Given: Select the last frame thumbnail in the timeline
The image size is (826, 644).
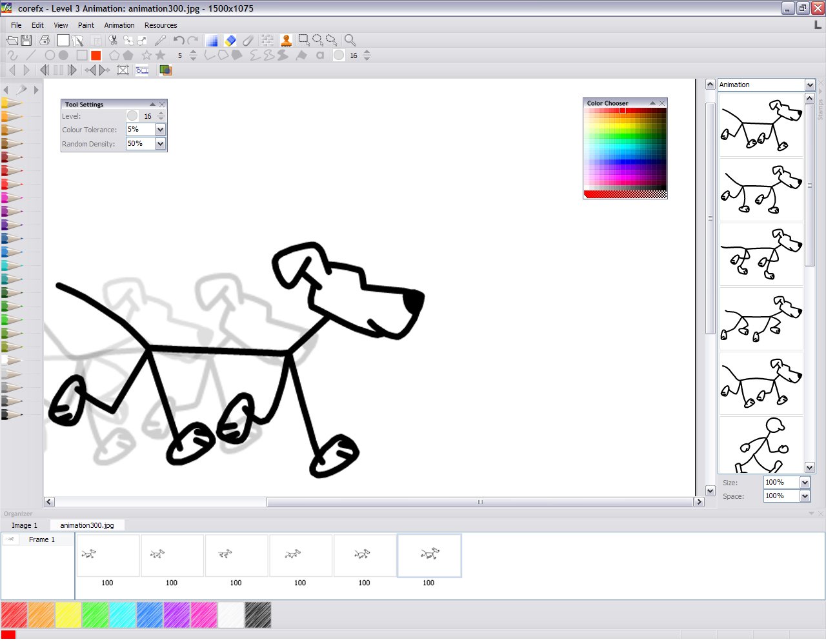Looking at the screenshot, I should tap(428, 555).
